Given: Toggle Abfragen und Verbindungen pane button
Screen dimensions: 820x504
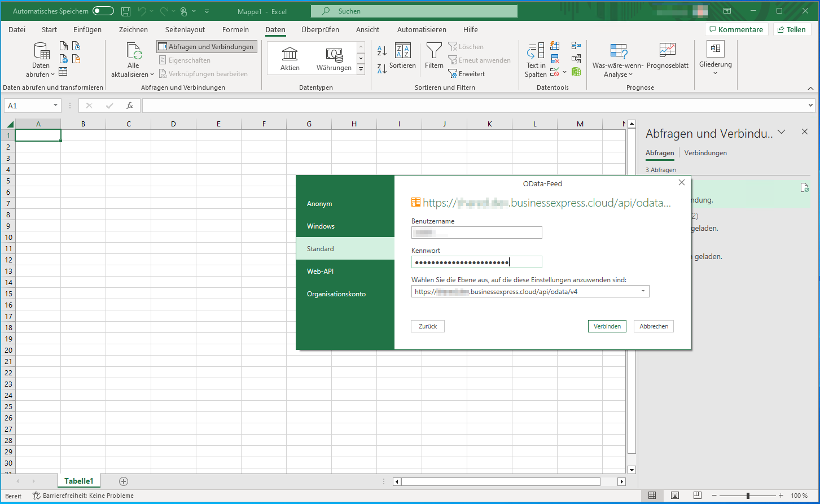Looking at the screenshot, I should (207, 47).
